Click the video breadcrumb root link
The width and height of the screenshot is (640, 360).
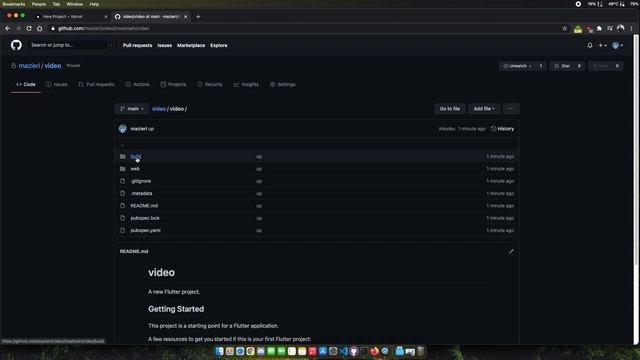tap(159, 109)
